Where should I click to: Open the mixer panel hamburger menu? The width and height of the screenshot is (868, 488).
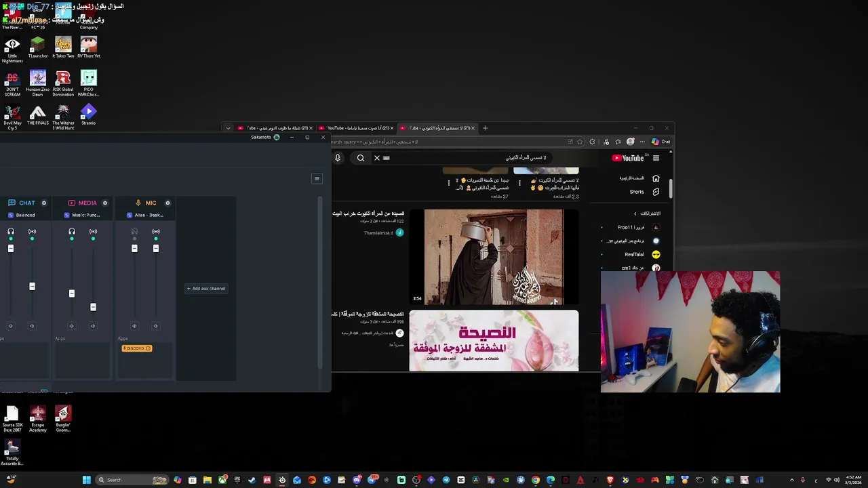tap(317, 178)
